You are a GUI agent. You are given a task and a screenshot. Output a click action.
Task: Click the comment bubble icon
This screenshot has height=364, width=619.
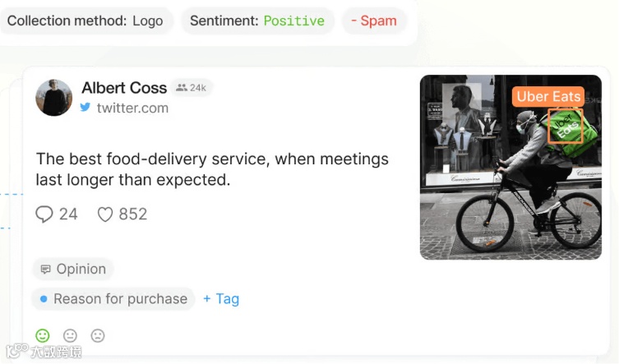point(44,214)
